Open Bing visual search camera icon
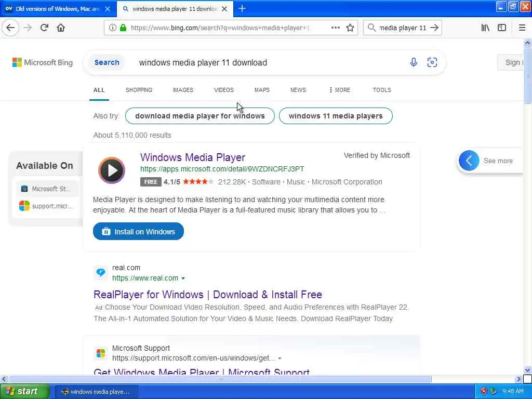This screenshot has height=399, width=532. click(x=432, y=62)
